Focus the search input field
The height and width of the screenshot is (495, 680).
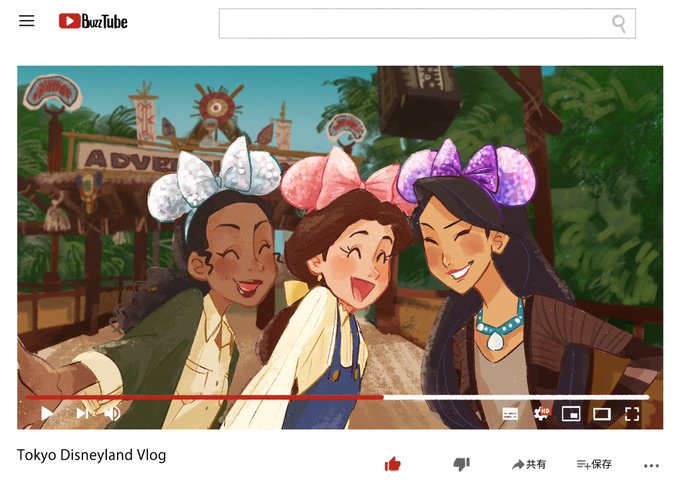tap(427, 23)
